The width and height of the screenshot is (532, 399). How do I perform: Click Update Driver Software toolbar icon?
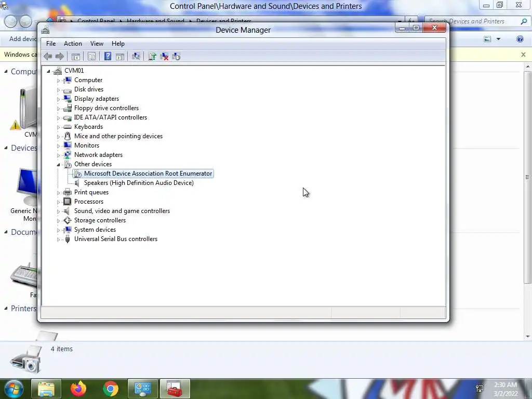coord(152,56)
